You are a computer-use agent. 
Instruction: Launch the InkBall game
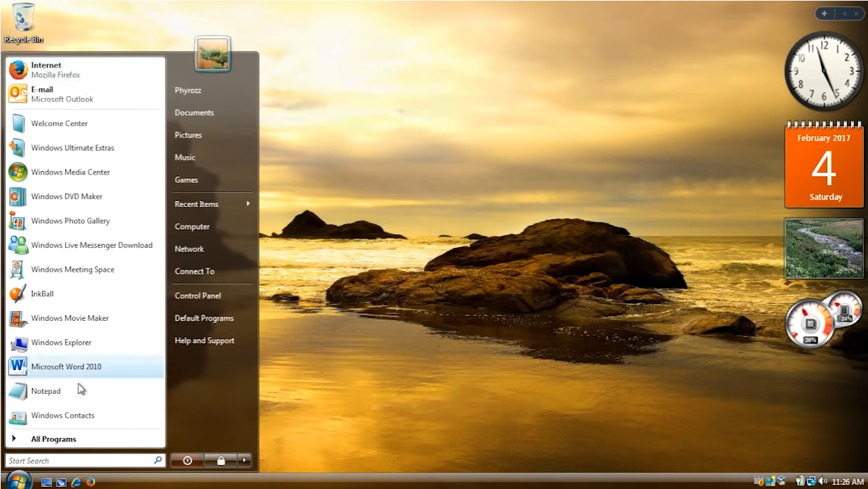(85, 294)
